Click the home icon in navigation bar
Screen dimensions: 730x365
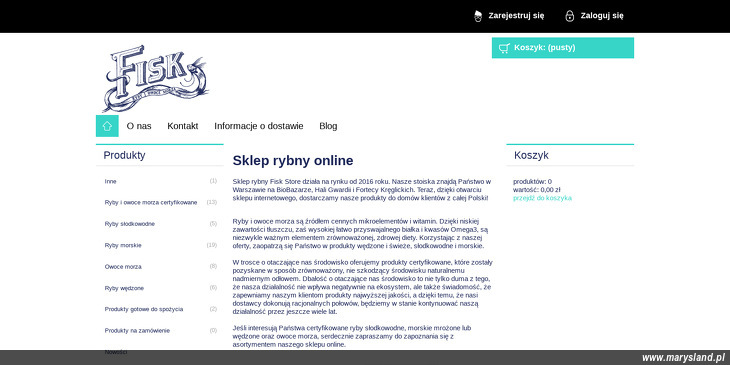click(x=107, y=126)
